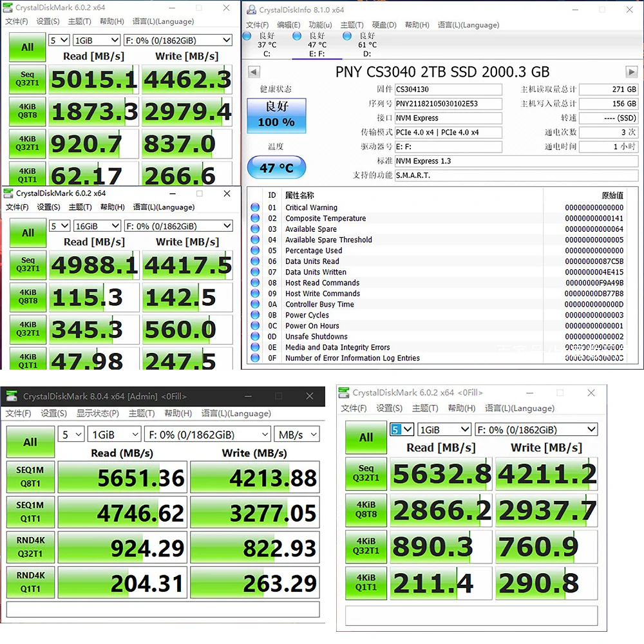Click the transfer mode field PCIe 4.0 x4
The image size is (644, 644).
coord(448,132)
